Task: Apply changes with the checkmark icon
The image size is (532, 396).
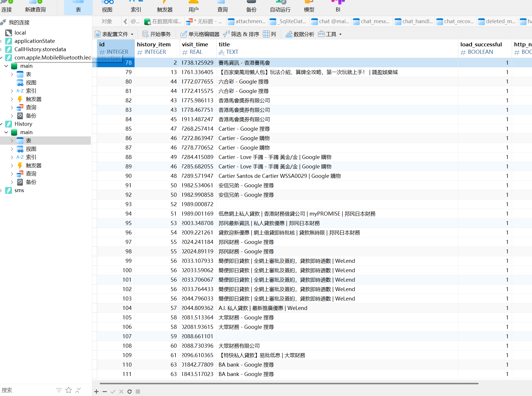Action: click(x=113, y=391)
